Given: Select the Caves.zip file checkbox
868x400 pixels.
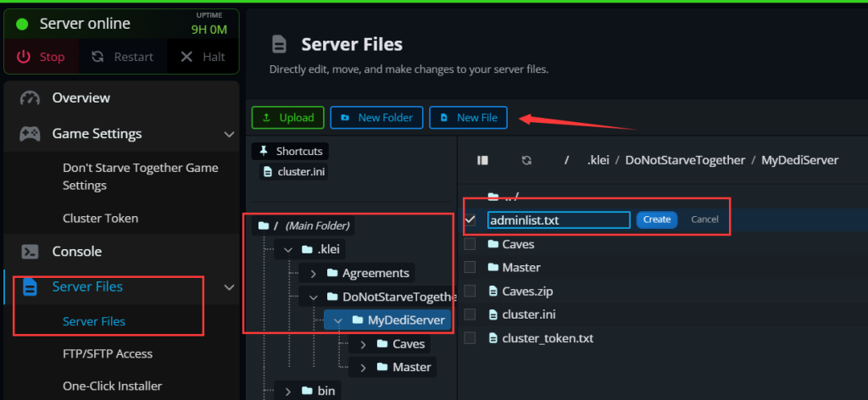Looking at the screenshot, I should point(470,292).
